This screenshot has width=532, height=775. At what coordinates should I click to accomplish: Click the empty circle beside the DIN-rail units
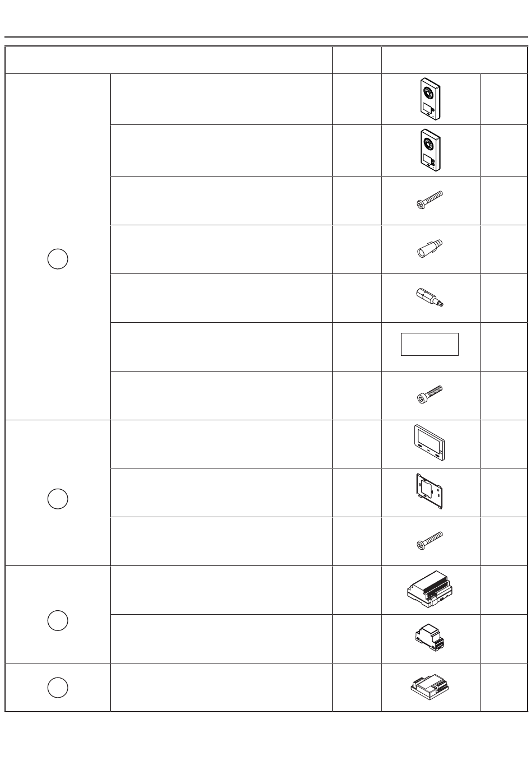(x=57, y=620)
